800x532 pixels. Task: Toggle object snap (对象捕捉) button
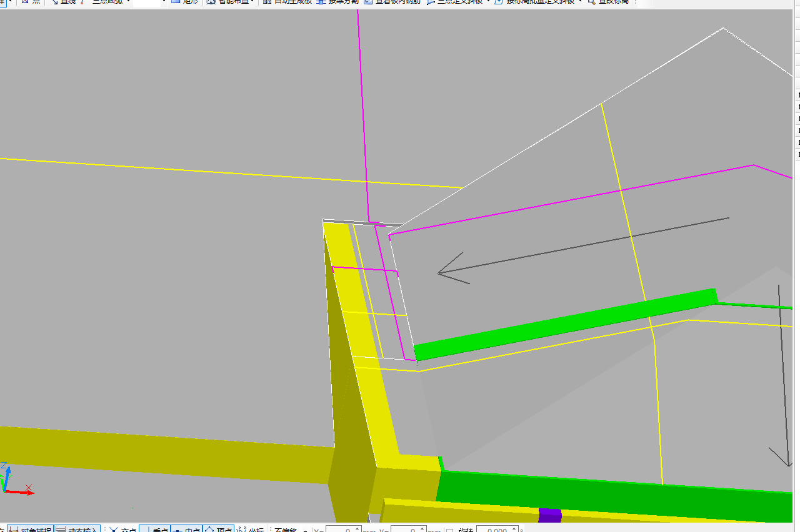point(31,529)
